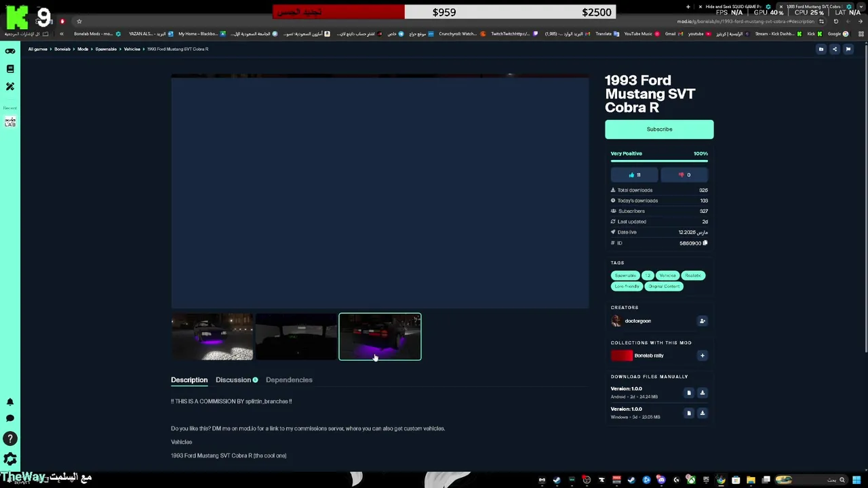
Task: Open the chat bubble icon in the sidebar
Action: 10,418
